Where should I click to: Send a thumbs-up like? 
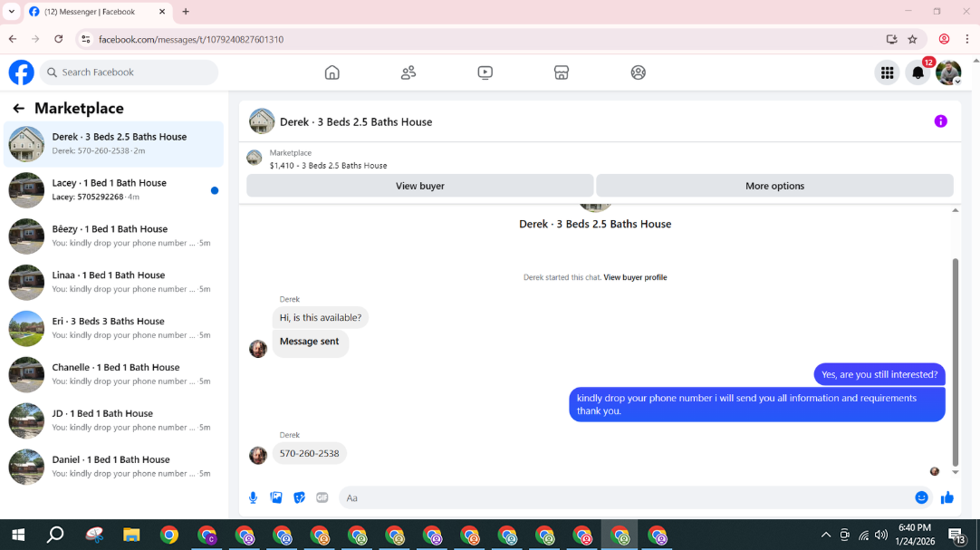pyautogui.click(x=946, y=497)
